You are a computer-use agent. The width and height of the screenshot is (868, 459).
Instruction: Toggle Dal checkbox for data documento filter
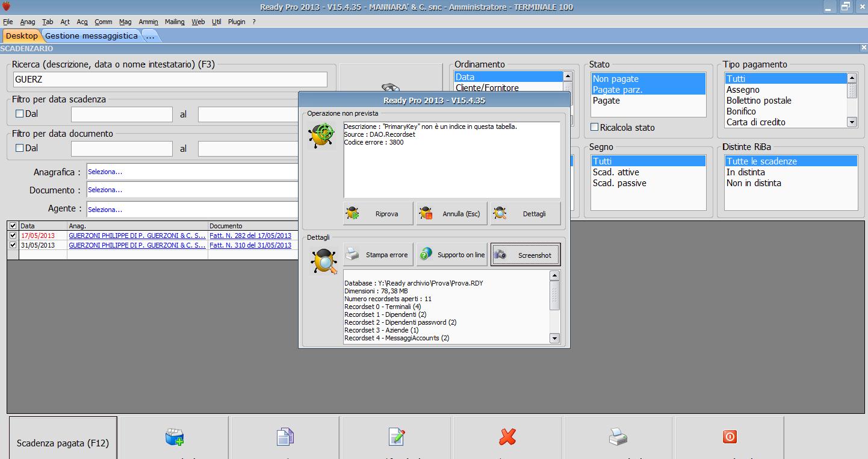point(19,148)
